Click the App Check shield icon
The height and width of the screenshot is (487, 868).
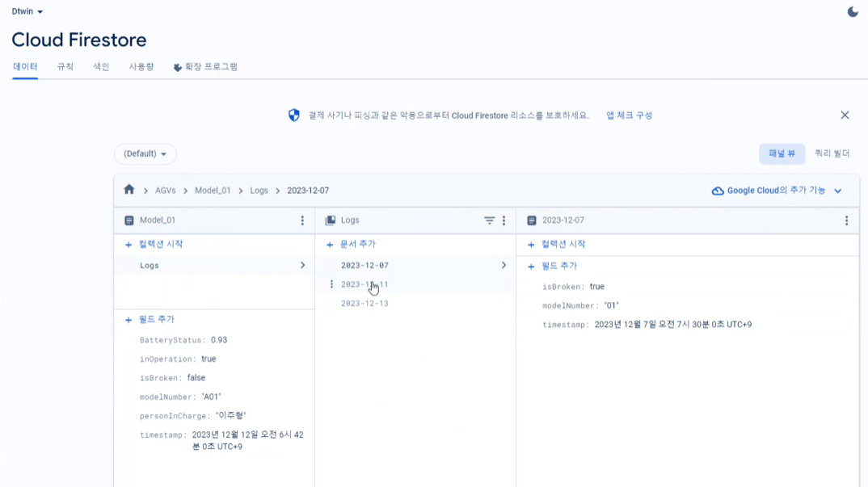click(x=294, y=115)
